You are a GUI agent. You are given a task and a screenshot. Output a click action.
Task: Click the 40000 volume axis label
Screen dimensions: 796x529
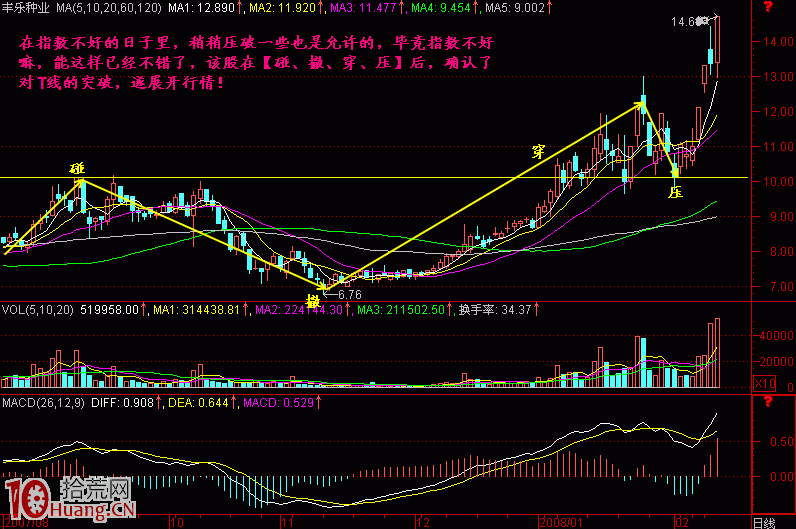[x=777, y=336]
